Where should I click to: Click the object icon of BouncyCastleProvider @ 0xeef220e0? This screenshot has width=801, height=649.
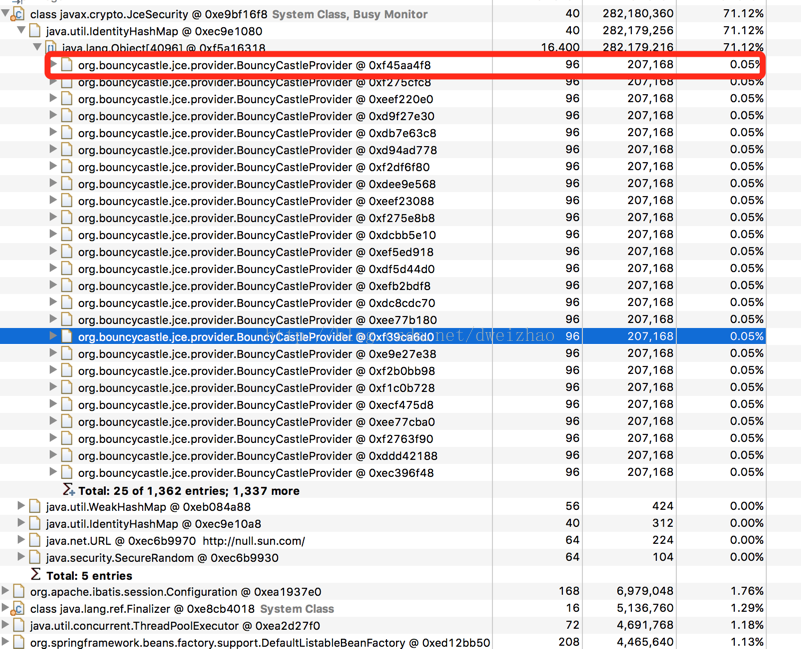[66, 99]
